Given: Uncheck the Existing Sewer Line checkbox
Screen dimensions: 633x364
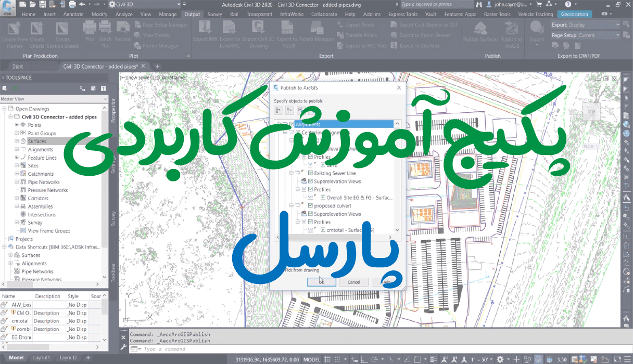Looking at the screenshot, I should (x=310, y=173).
